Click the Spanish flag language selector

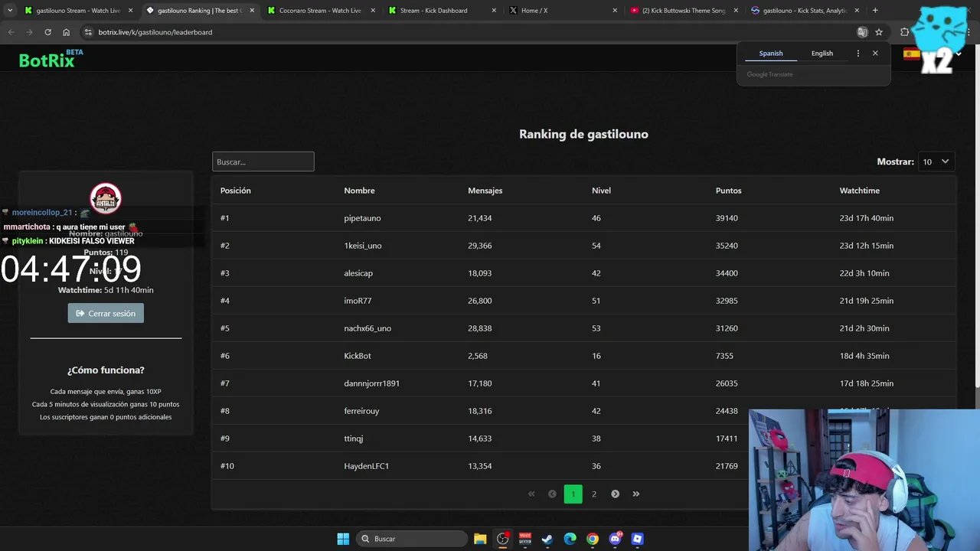911,54
